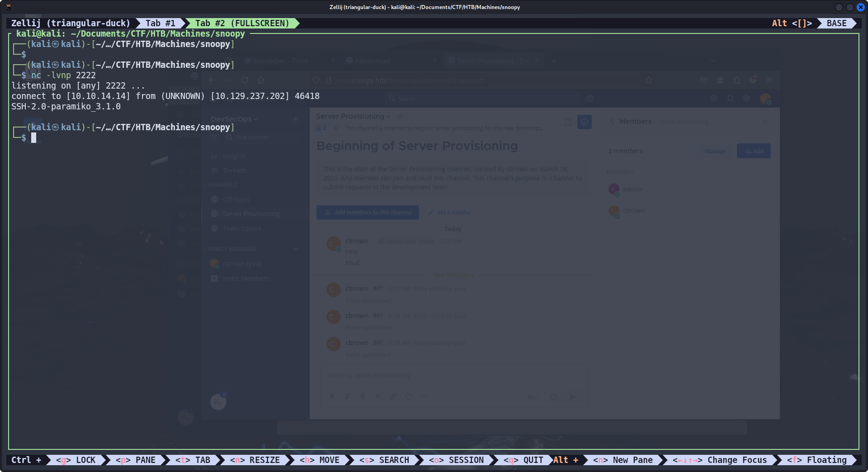Click the browser reload page icon
Image resolution: width=868 pixels, height=472 pixels.
245,80
